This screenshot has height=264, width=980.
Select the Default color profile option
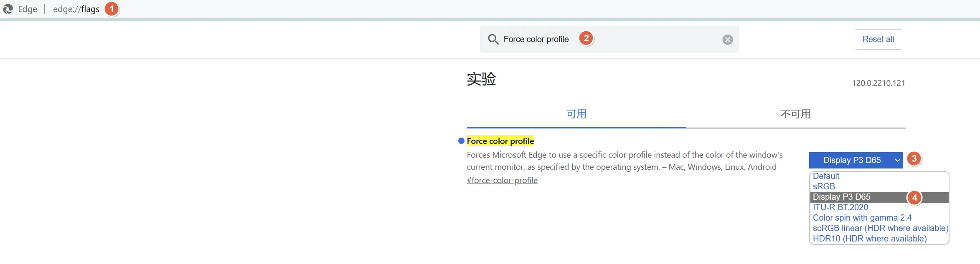(x=826, y=176)
